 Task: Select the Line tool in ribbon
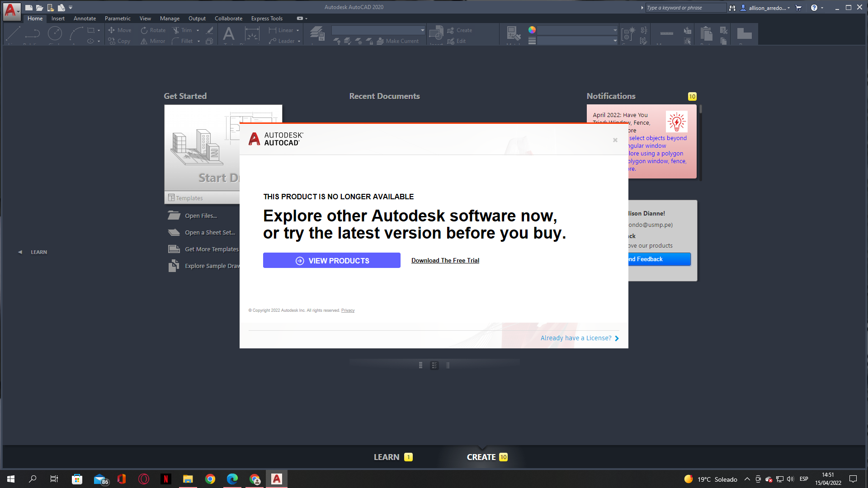pos(13,34)
